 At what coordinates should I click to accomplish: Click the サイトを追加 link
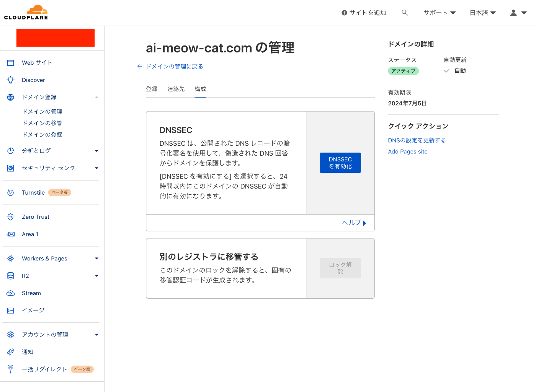[x=364, y=13]
